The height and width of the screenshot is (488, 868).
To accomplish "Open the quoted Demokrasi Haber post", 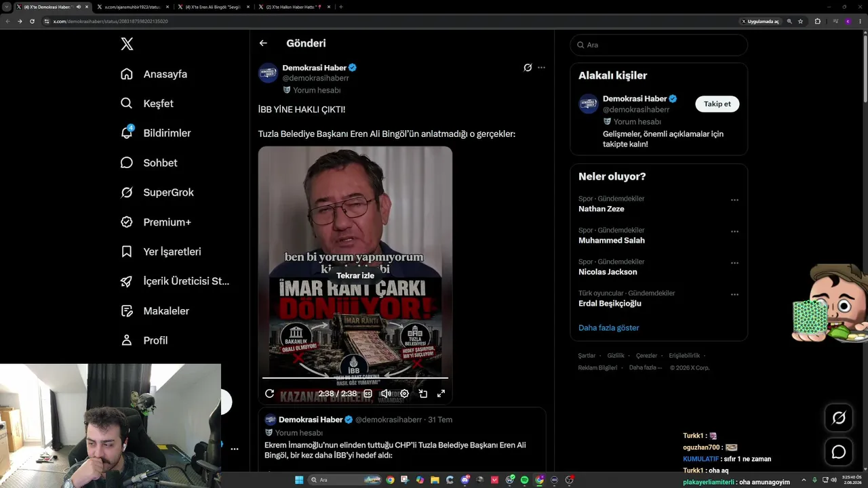I will coord(402,439).
